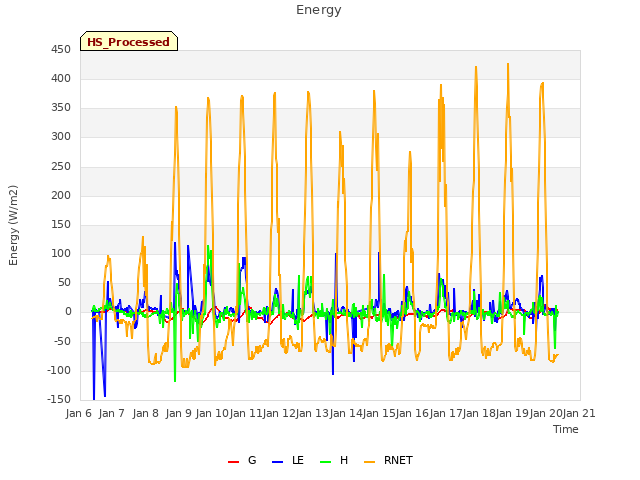The height and width of the screenshot is (480, 640).
Task: Click the red G legend swatch
Action: coord(233,462)
